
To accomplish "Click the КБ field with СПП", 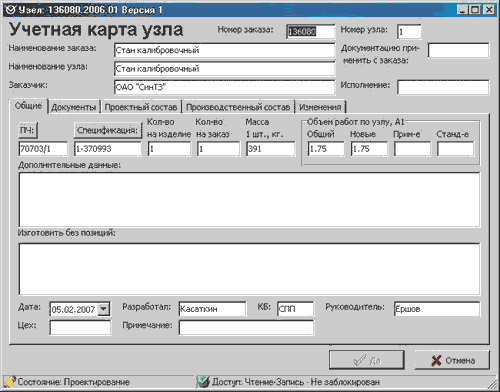I will [x=295, y=309].
